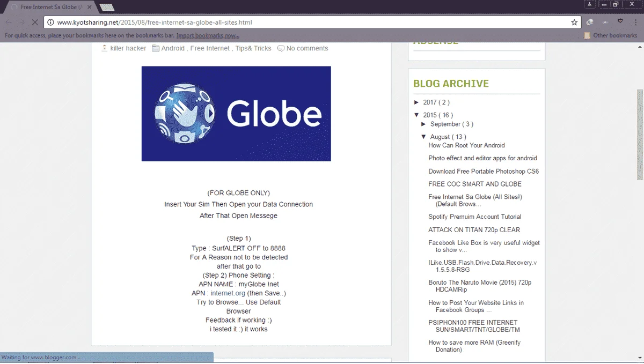Open a new tab with the new tab button

pyautogui.click(x=106, y=7)
